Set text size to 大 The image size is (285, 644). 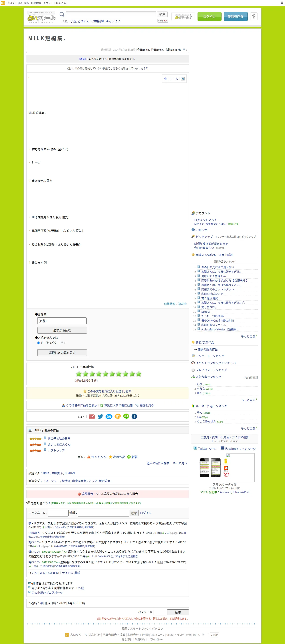click(177, 79)
